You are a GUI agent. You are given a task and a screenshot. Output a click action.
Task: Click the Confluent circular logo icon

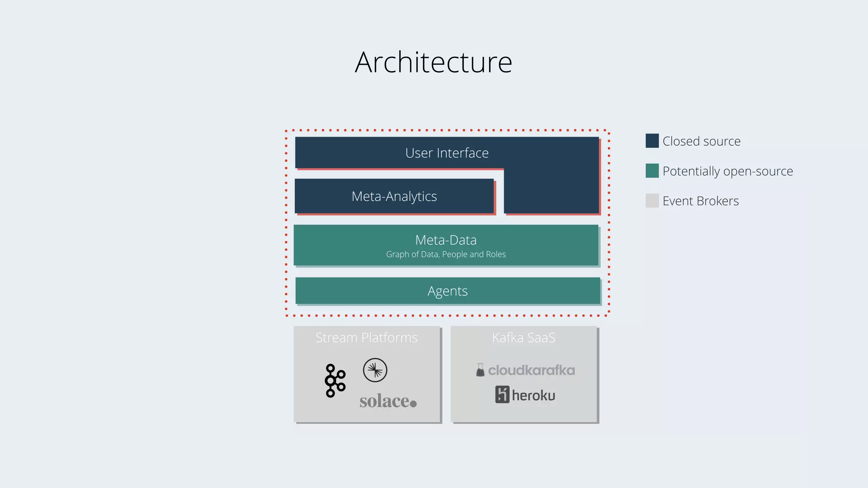[x=375, y=370]
